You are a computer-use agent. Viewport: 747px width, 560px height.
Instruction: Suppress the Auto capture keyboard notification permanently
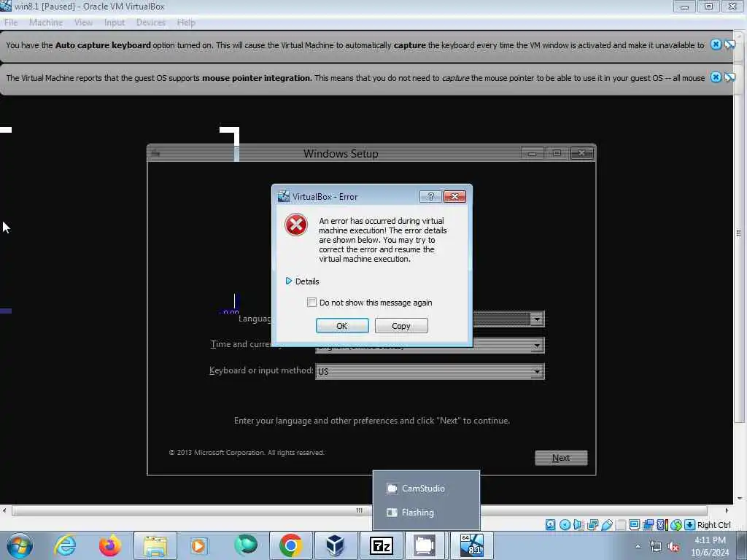(x=729, y=44)
